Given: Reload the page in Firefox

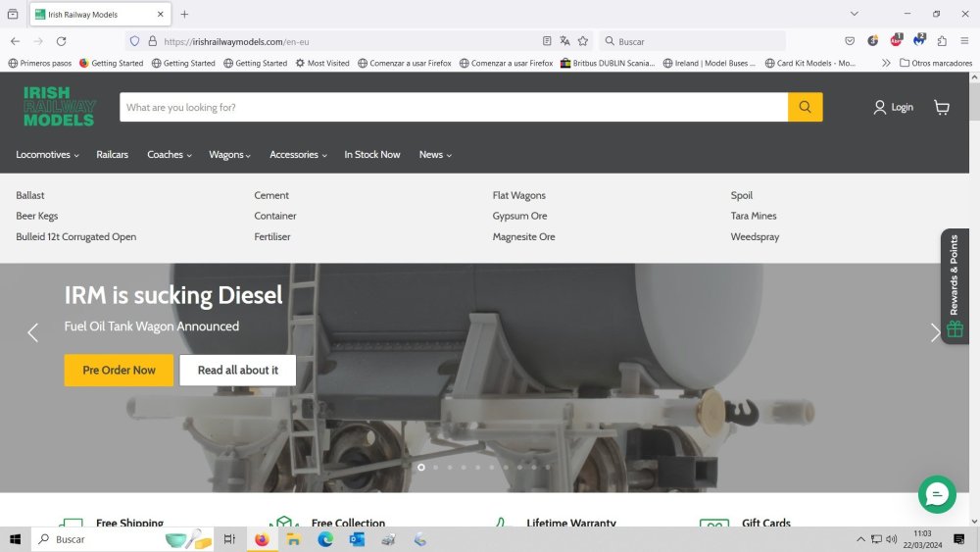Looking at the screenshot, I should [61, 41].
